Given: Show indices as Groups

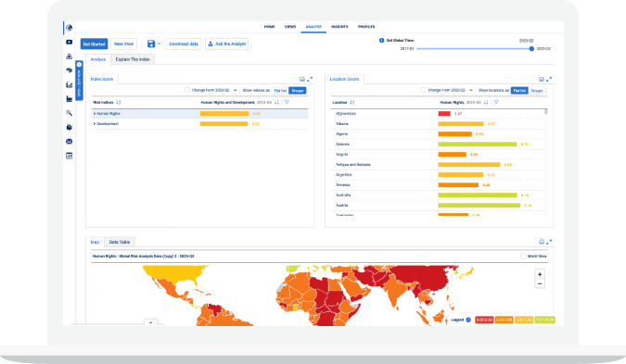Looking at the screenshot, I should tap(298, 91).
